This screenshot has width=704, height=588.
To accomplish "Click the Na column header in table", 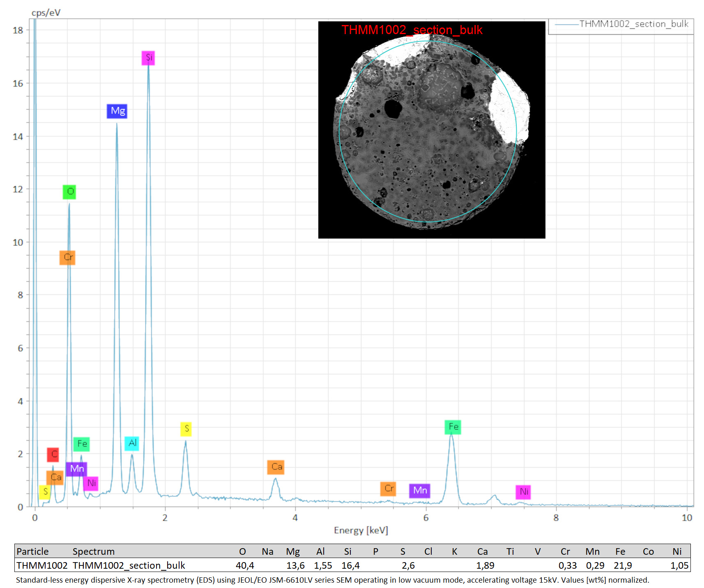I will pyautogui.click(x=267, y=551).
